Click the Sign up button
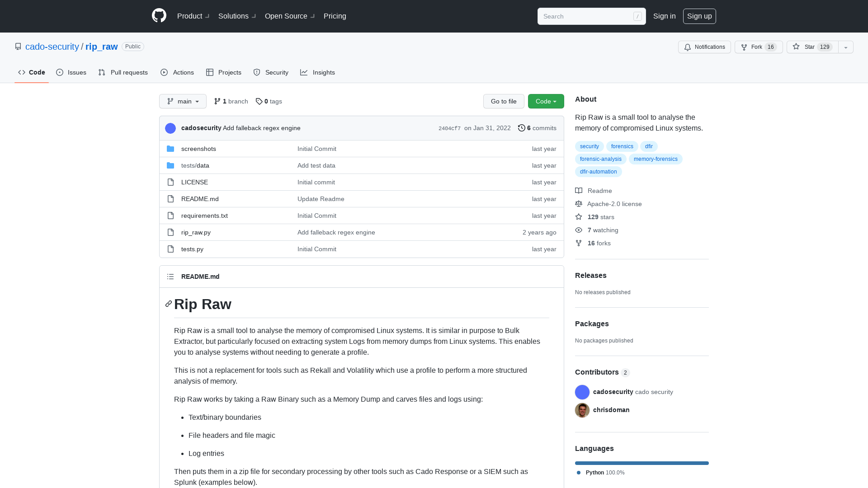This screenshot has height=488, width=868. click(699, 16)
